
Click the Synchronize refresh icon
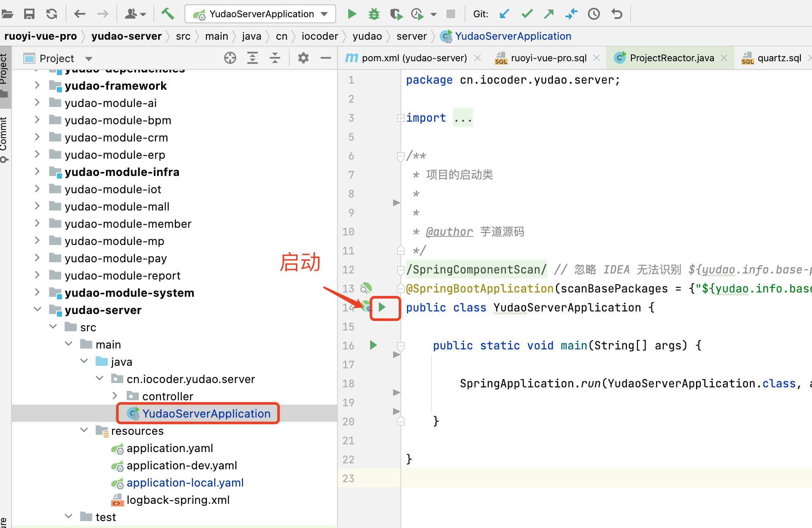[x=52, y=14]
